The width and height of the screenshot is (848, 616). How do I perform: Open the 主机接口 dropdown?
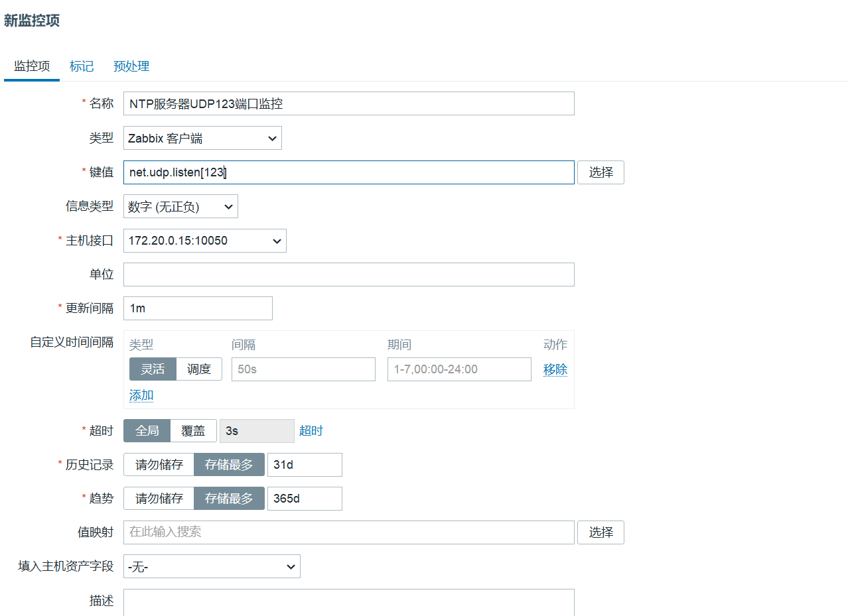point(204,241)
